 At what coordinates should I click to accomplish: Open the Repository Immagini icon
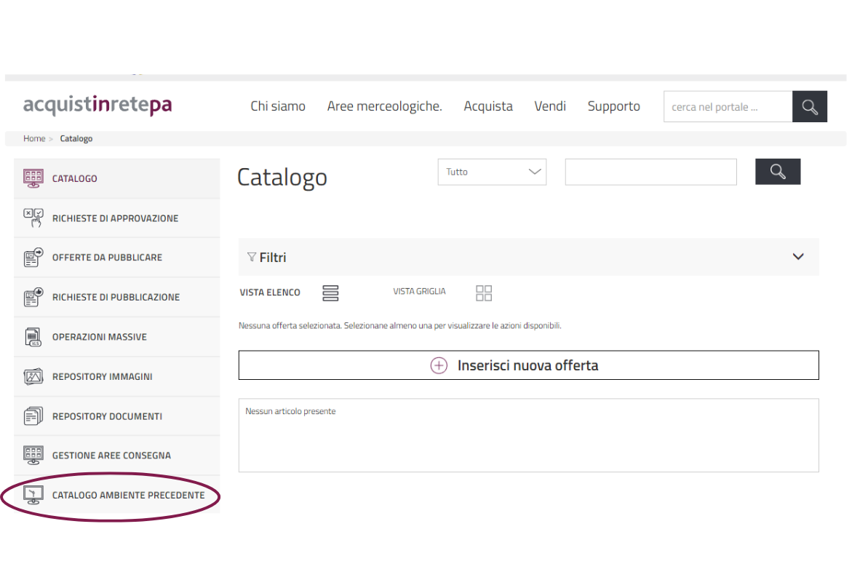click(33, 377)
